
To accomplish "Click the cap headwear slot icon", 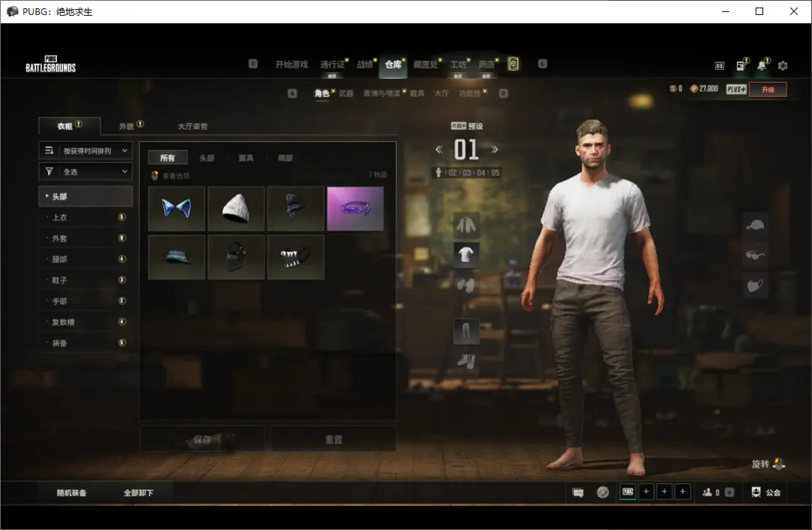I will pyautogui.click(x=755, y=225).
